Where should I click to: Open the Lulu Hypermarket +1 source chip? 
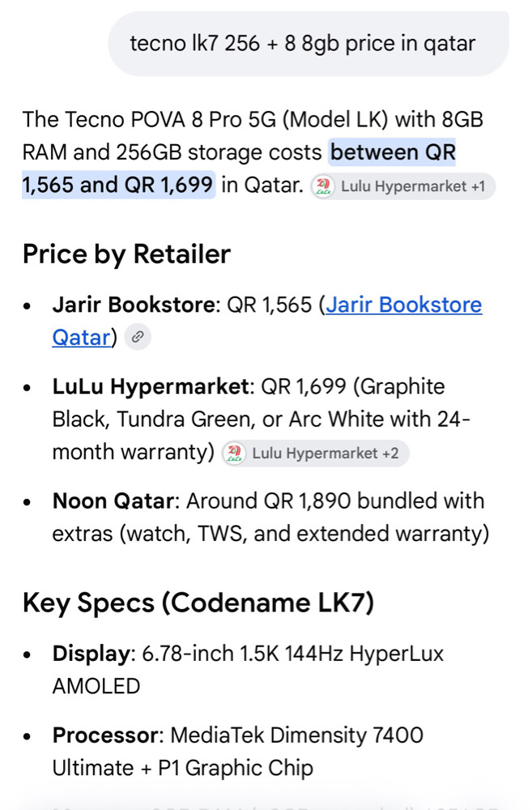pyautogui.click(x=403, y=186)
